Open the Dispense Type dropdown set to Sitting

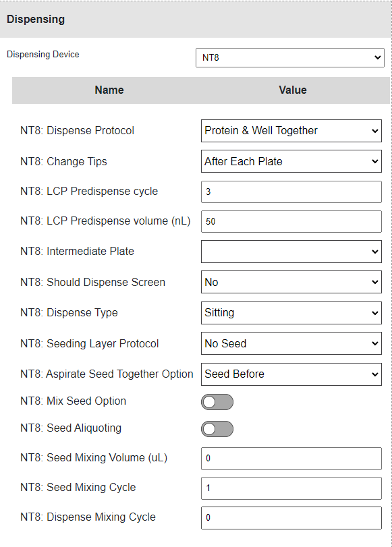click(291, 313)
